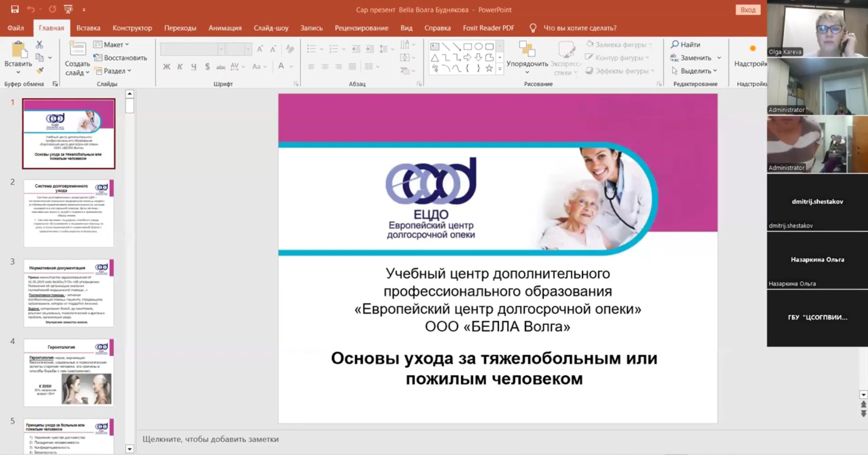Select the text box shape icon
This screenshot has width=868, height=455.
coord(435,46)
